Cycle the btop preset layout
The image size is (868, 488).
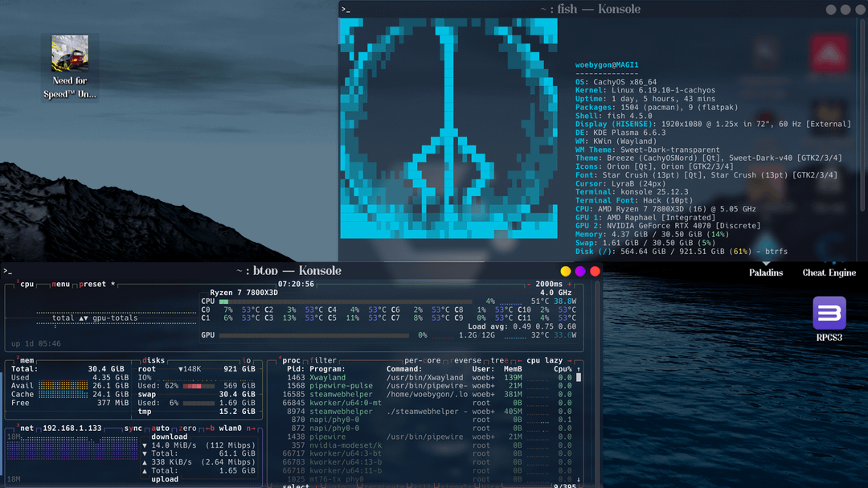[x=92, y=284]
